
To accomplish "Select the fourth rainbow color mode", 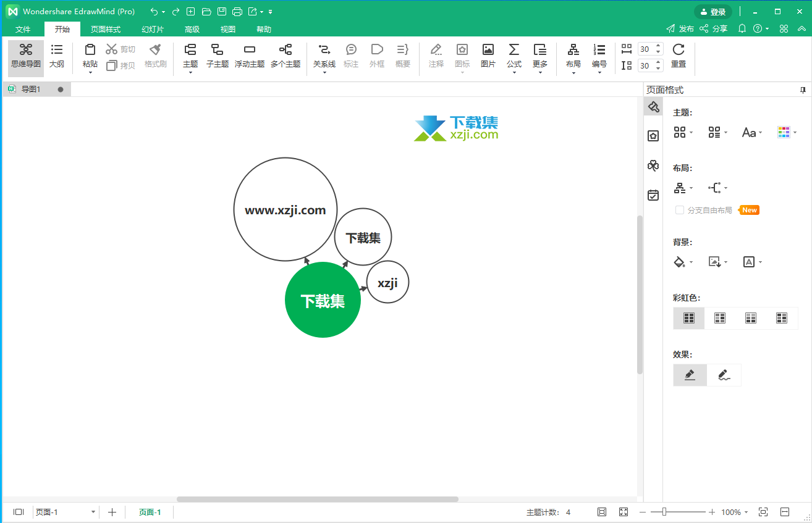I will tap(782, 318).
